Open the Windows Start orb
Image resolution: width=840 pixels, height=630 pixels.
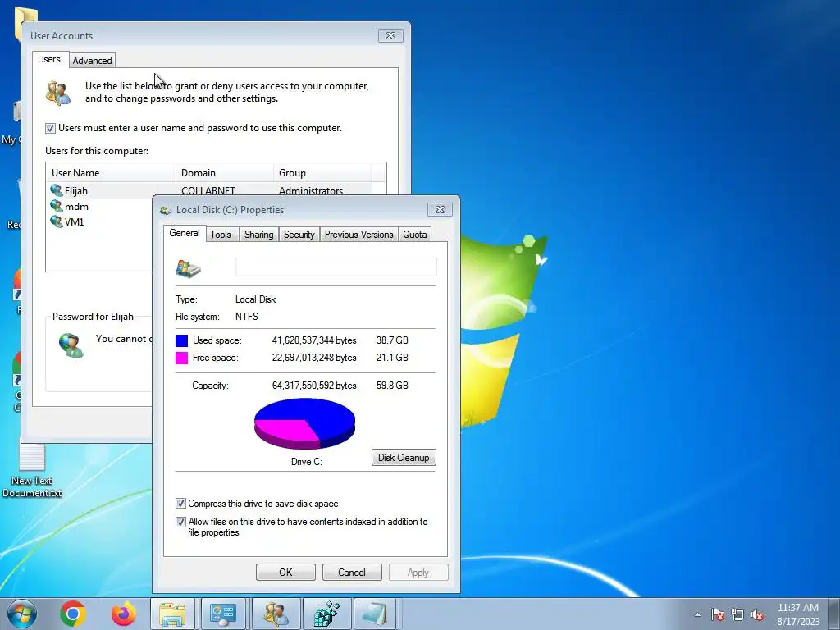pos(22,614)
